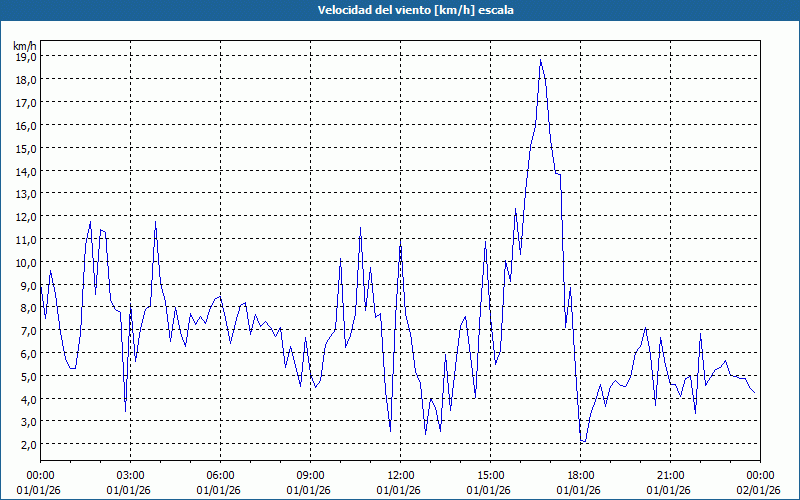Click the 15,0 label on the y-axis
This screenshot has width=800, height=500.
pos(25,148)
